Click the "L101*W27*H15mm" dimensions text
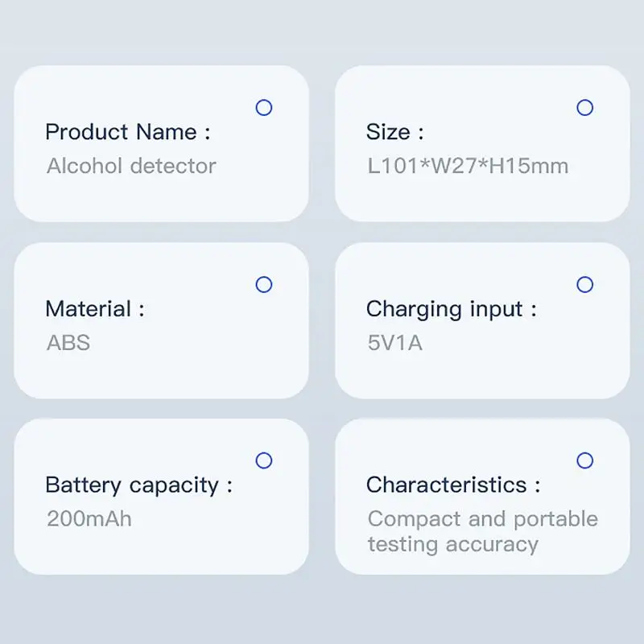 click(468, 167)
